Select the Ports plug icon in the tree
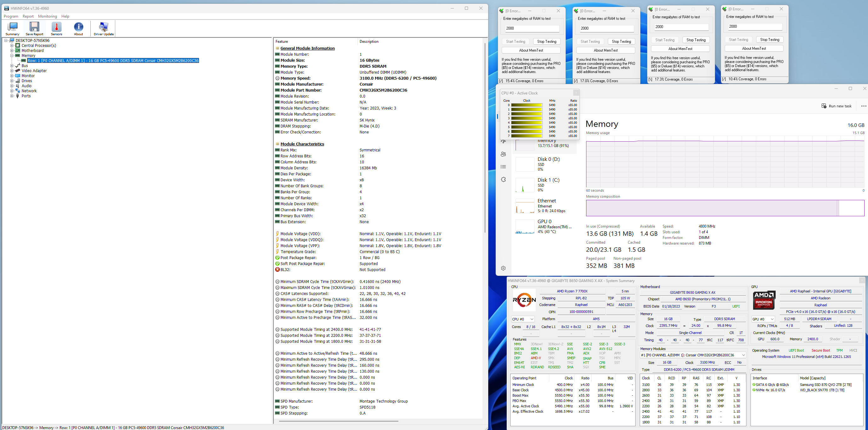Screen dimensions: 868x430 18,96
